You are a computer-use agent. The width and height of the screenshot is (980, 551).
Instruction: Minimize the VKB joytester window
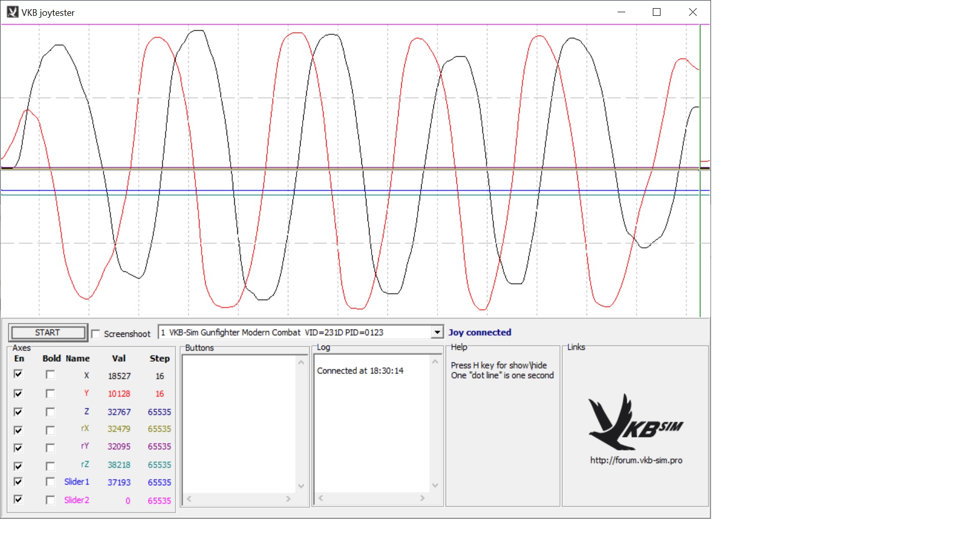pyautogui.click(x=621, y=12)
